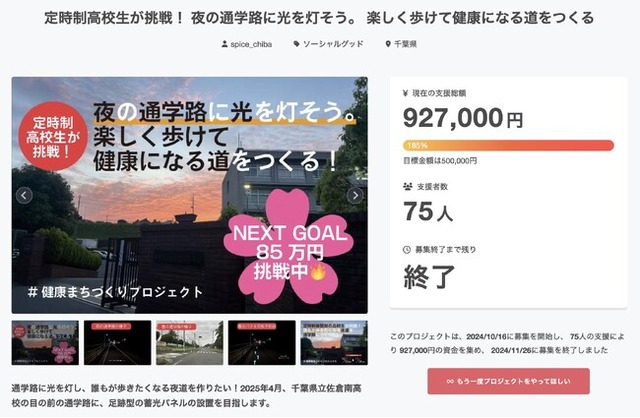
Task: Click the user icon beside spice_chiba
Action: pos(224,45)
